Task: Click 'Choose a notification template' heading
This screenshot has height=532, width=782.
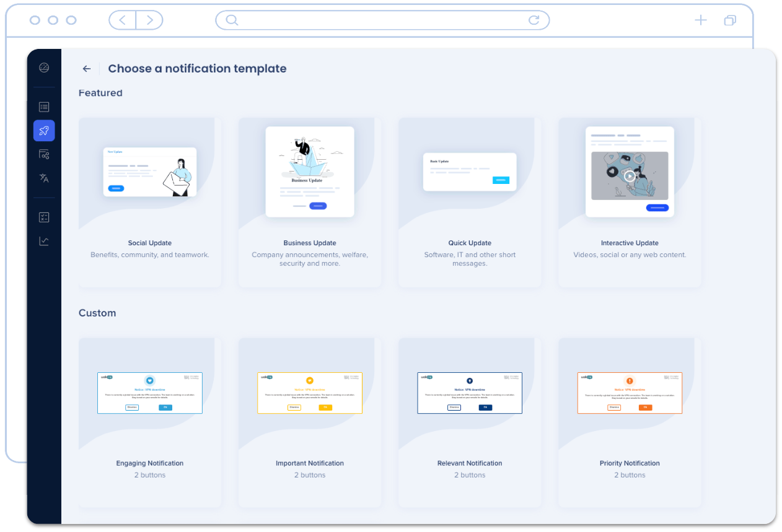Action: pyautogui.click(x=197, y=69)
